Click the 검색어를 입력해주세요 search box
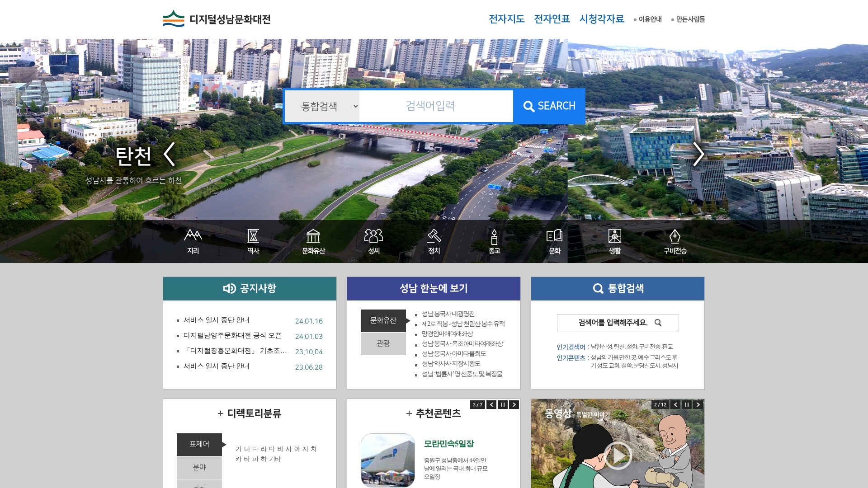868x488 pixels. click(x=618, y=323)
